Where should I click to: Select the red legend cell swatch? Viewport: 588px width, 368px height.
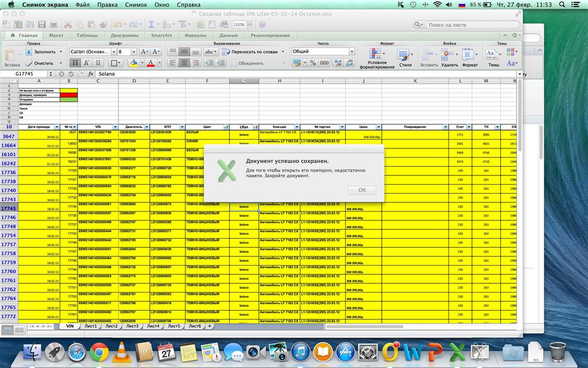tap(69, 95)
